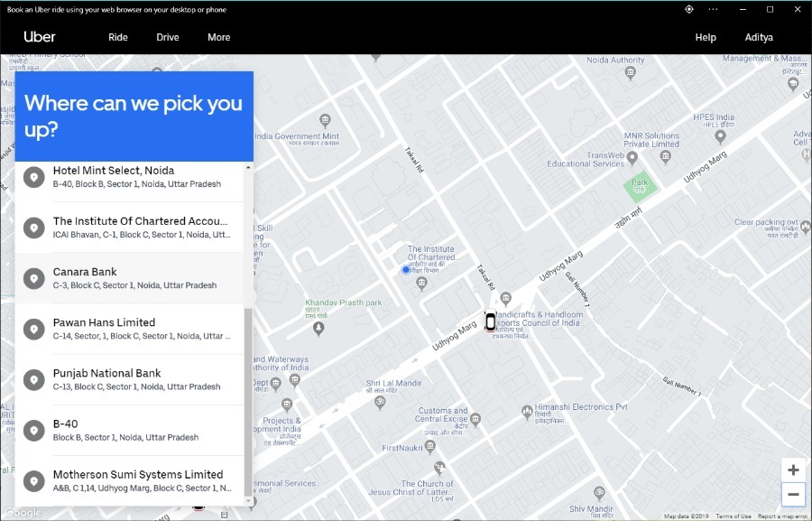Click Shiv Mandir temple marker
Viewport: 812px width, 521px height.
[599, 492]
